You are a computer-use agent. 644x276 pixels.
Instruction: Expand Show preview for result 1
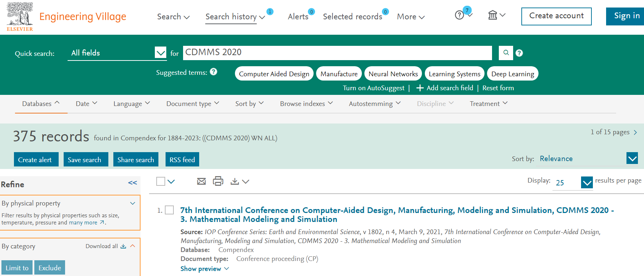click(205, 269)
